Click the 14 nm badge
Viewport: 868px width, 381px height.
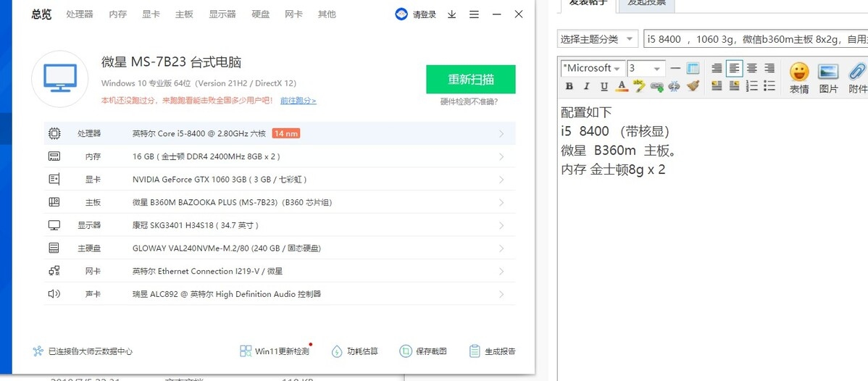[x=286, y=133]
